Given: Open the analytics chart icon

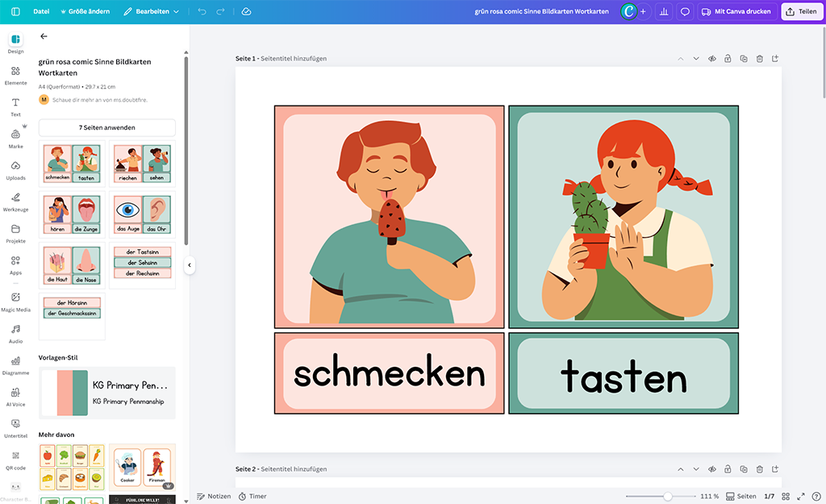Looking at the screenshot, I should (664, 11).
